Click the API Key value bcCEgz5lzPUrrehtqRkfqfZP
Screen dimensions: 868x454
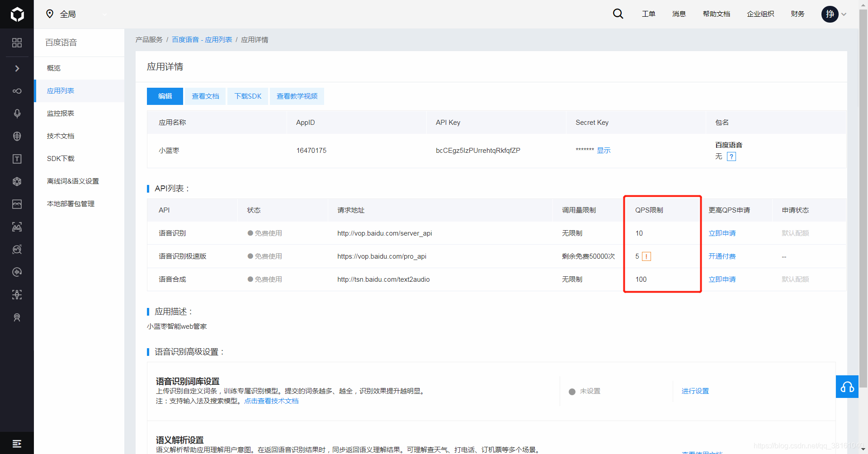tap(478, 151)
